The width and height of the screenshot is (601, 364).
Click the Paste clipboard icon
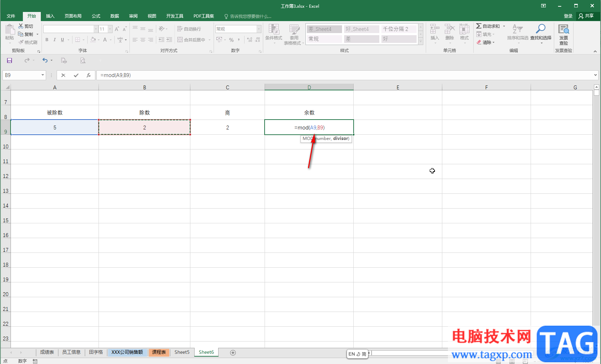(10, 30)
